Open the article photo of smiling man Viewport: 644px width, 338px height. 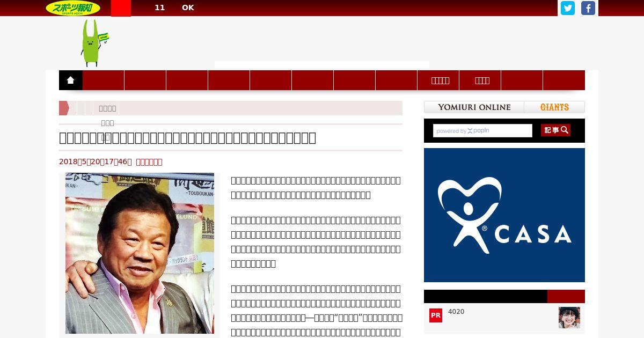[140, 253]
